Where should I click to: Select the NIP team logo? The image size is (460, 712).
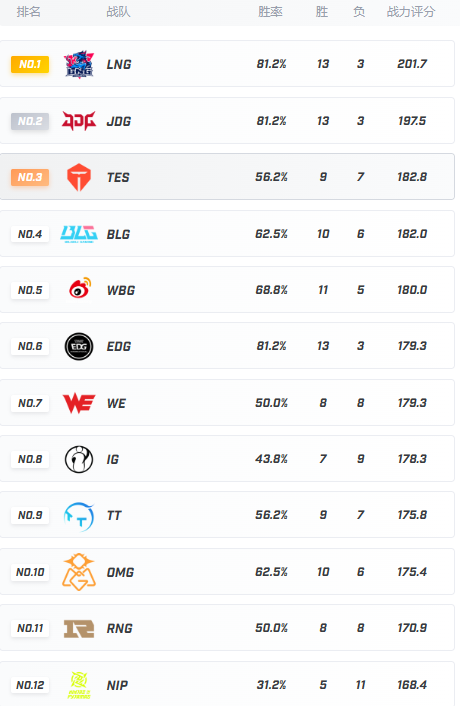click(x=79, y=685)
